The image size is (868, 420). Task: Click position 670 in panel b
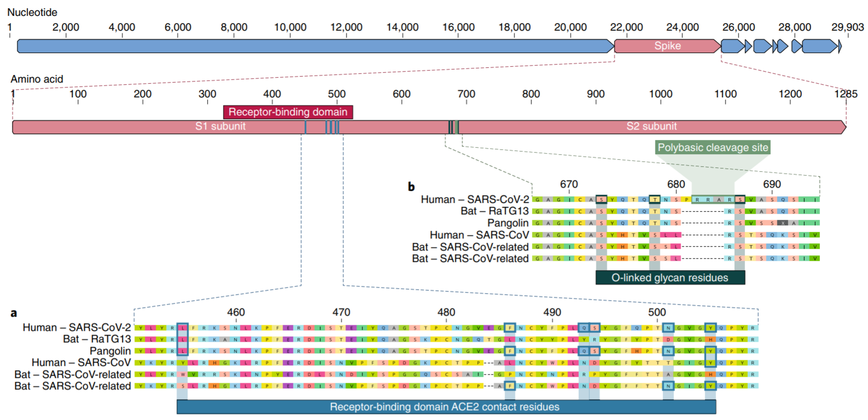coord(568,185)
